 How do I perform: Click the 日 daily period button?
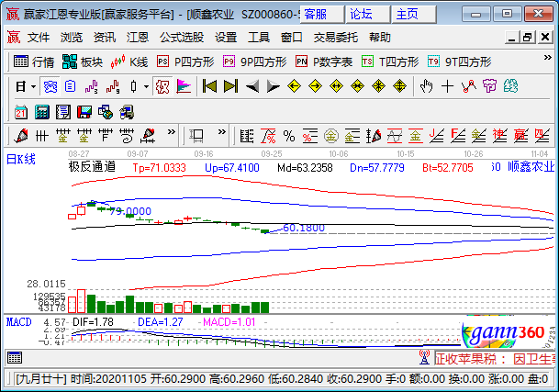pyautogui.click(x=21, y=86)
